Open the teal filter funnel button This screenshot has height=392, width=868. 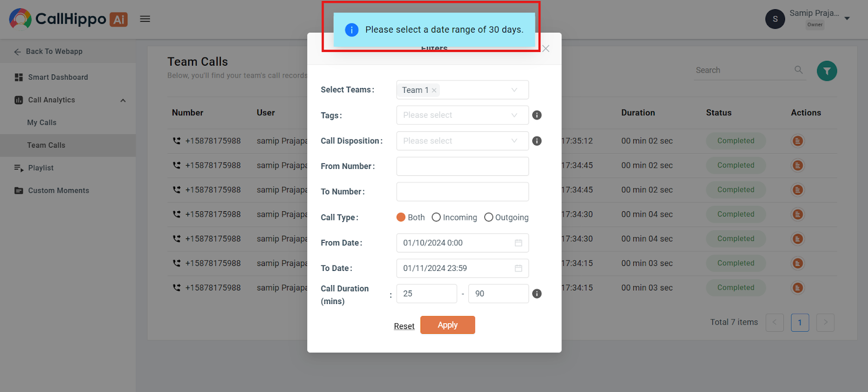[x=827, y=71]
